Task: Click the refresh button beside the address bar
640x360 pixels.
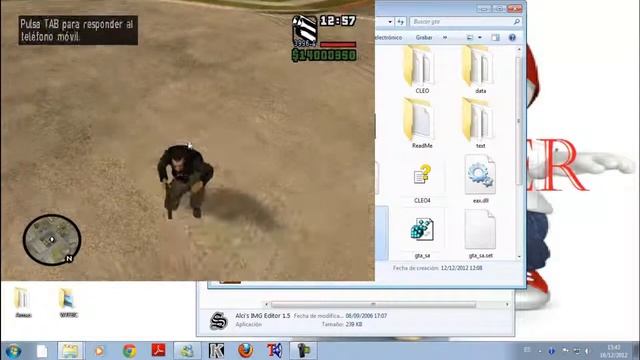Action: click(400, 22)
